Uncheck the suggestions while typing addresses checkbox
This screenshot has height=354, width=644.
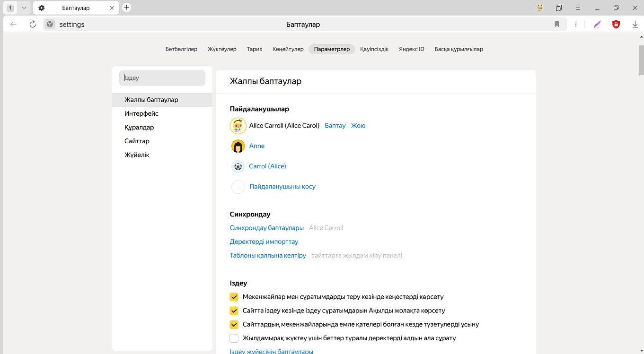(234, 297)
